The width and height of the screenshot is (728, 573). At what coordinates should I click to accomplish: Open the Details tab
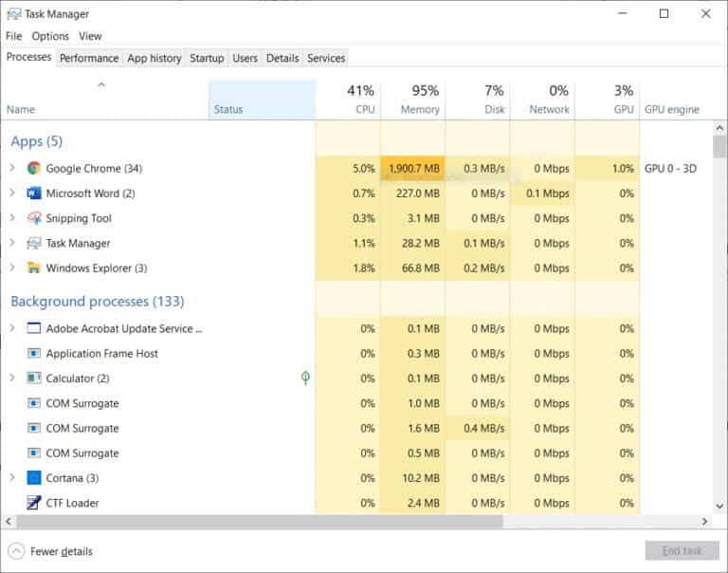[282, 58]
